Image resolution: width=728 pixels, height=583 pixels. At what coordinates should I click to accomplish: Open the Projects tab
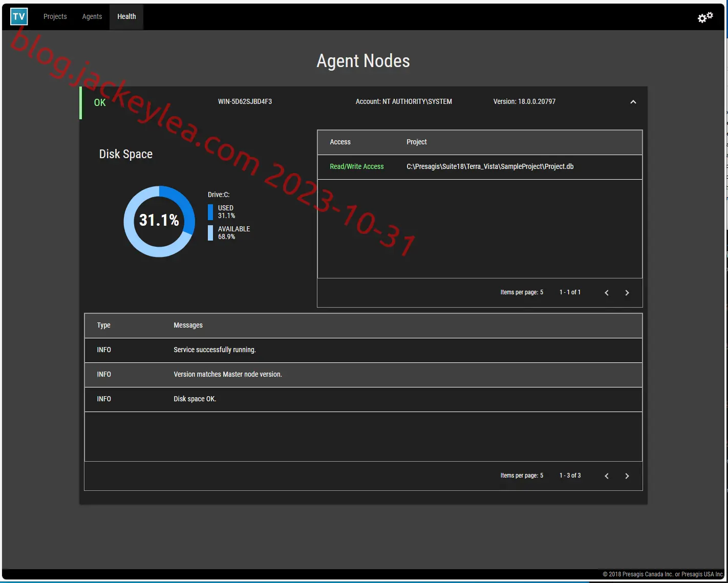[x=55, y=16]
